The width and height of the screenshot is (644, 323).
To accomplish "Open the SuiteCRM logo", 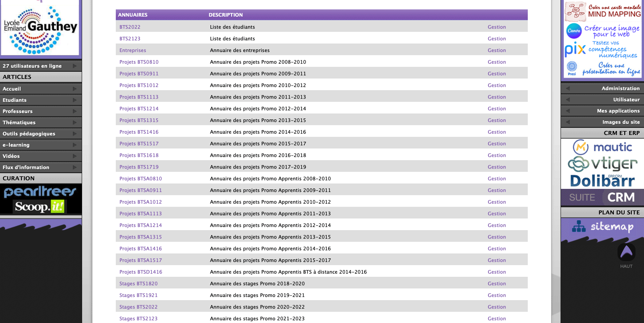I will coord(602,197).
